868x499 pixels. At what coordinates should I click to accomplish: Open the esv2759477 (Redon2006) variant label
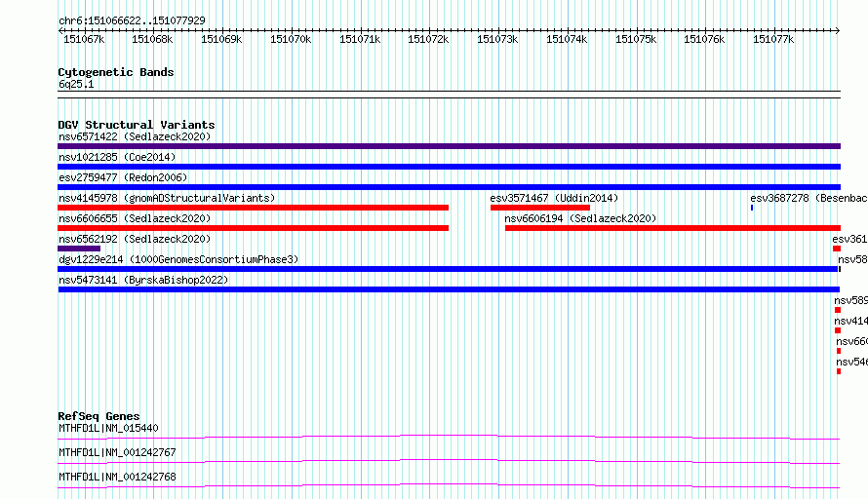click(x=123, y=177)
